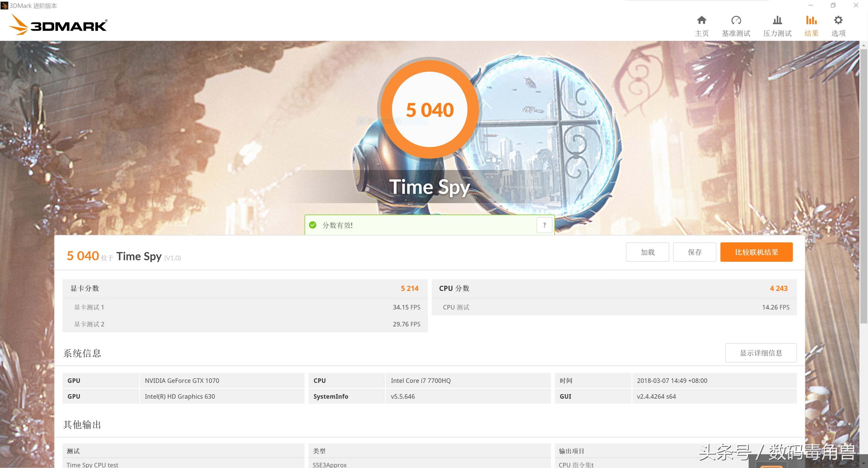Open Benchmarks (基准测试) gauge icon

736,20
